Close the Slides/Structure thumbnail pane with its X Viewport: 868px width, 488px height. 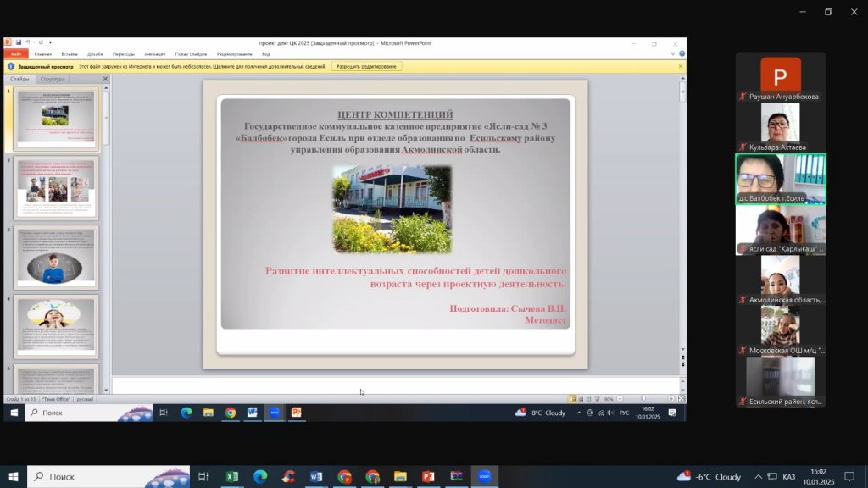[105, 79]
